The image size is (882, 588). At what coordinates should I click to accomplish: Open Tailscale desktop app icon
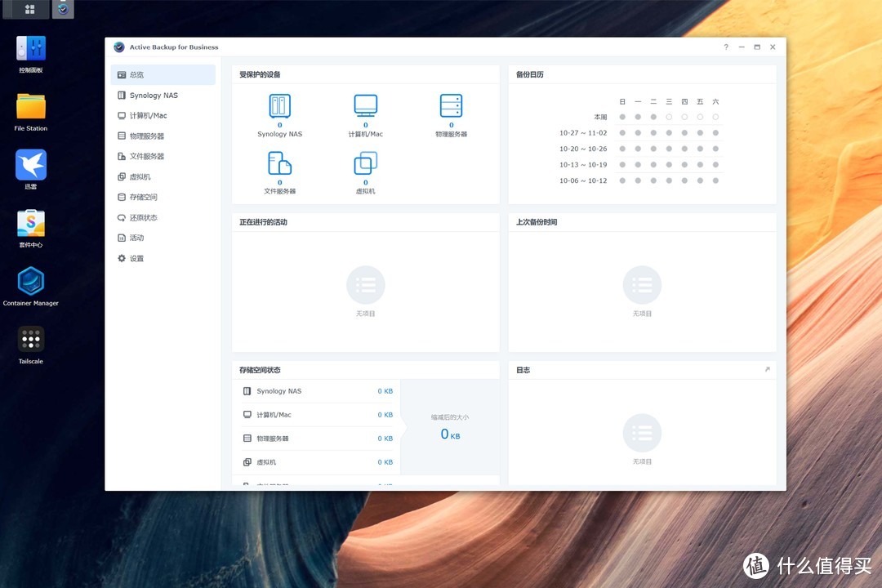pos(31,340)
